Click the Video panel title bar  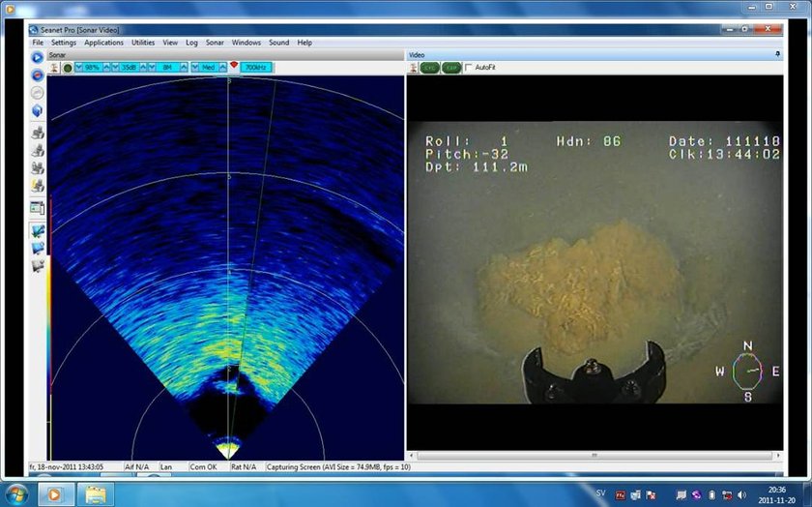coord(594,55)
